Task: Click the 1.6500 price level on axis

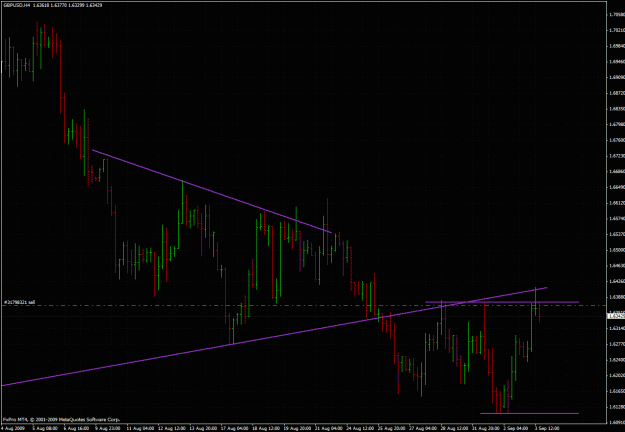Action: pyautogui.click(x=616, y=250)
